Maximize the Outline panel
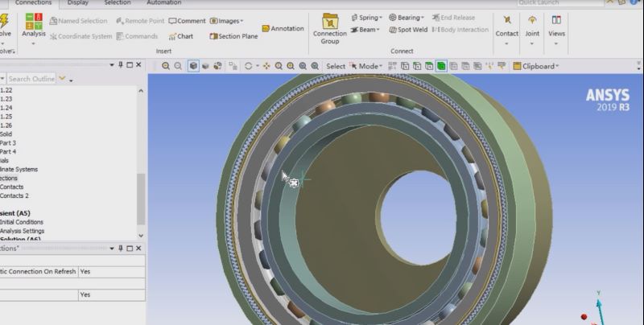 pos(130,65)
